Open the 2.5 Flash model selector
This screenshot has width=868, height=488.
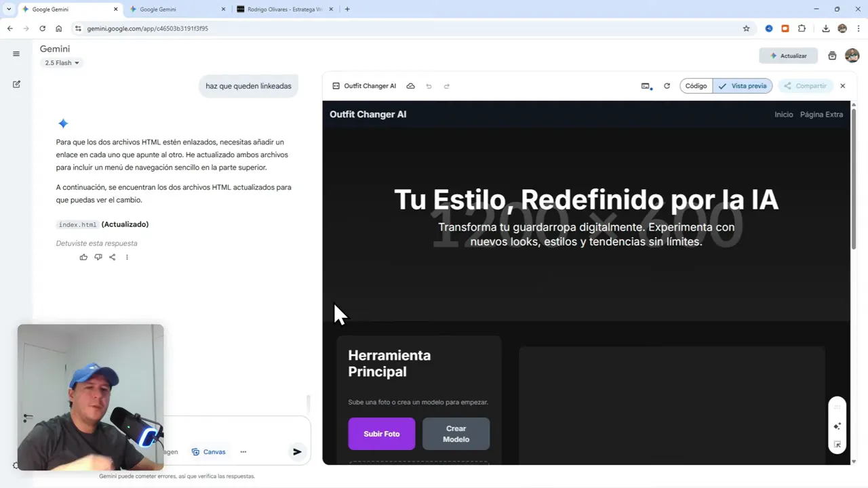(x=61, y=62)
